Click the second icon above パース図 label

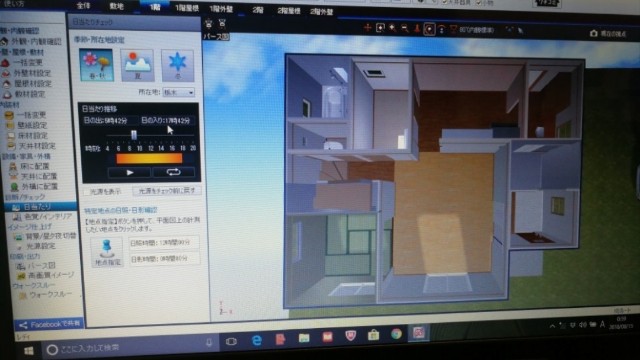click(222, 23)
